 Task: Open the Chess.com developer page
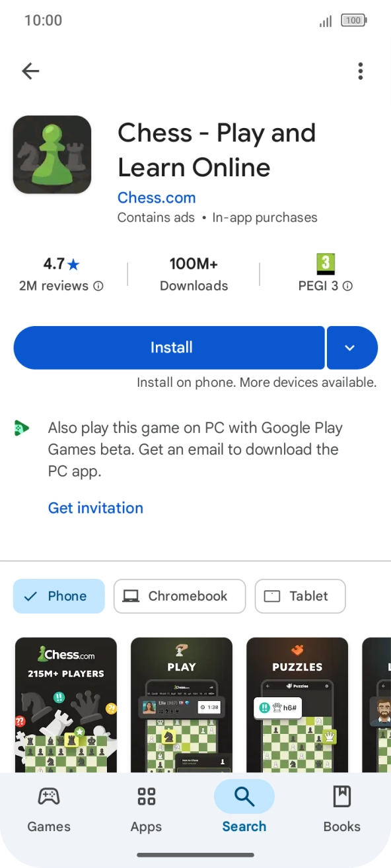coord(156,197)
